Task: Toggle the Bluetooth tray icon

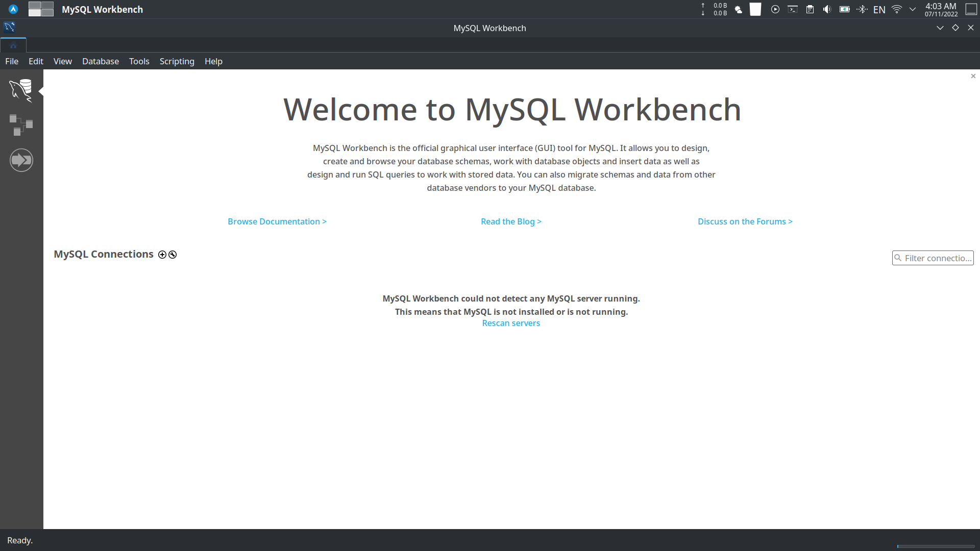Action: coord(862,9)
